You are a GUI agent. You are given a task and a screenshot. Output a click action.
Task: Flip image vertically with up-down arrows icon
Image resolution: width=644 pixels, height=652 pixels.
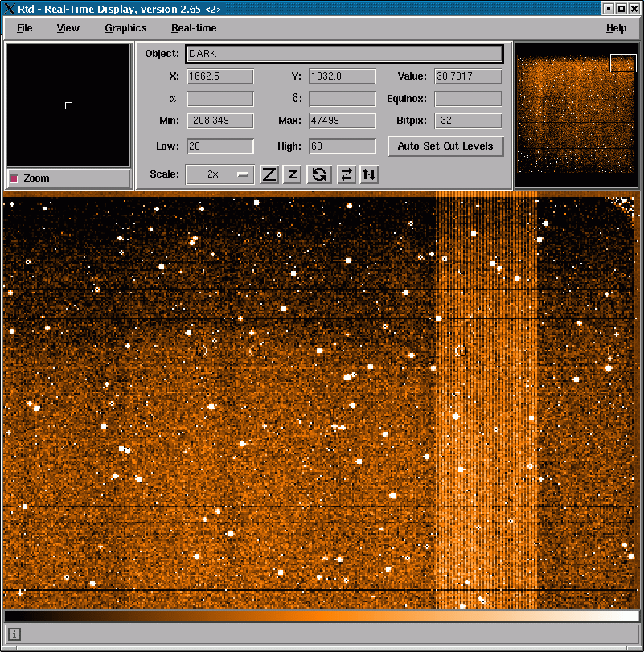point(369,174)
